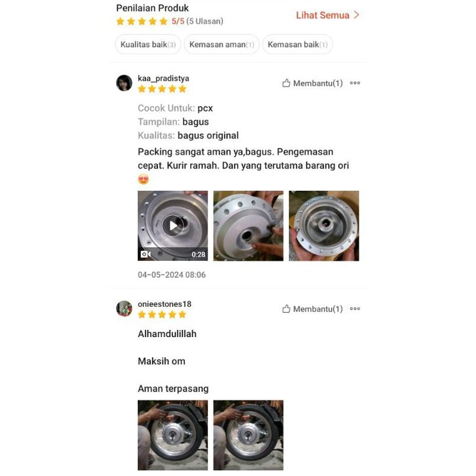Play the 0:28 review video

[172, 226]
